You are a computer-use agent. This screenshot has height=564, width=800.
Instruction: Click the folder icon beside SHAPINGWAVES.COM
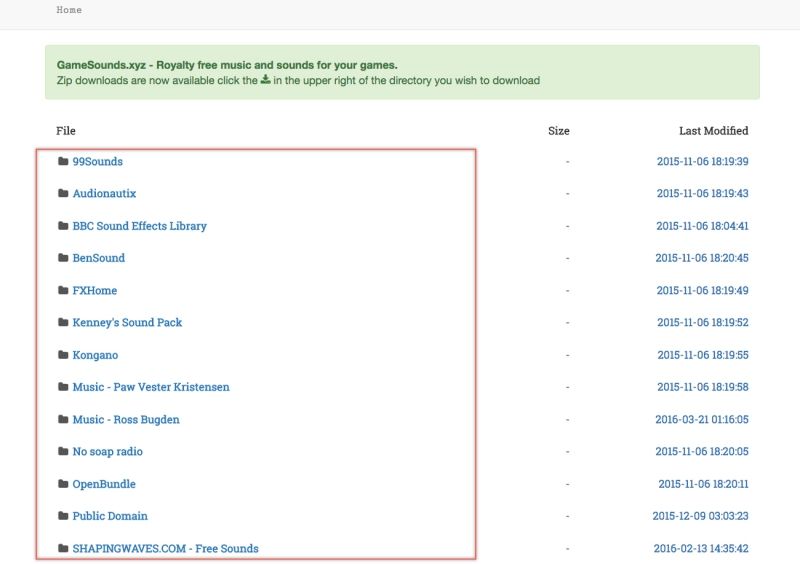coord(63,549)
